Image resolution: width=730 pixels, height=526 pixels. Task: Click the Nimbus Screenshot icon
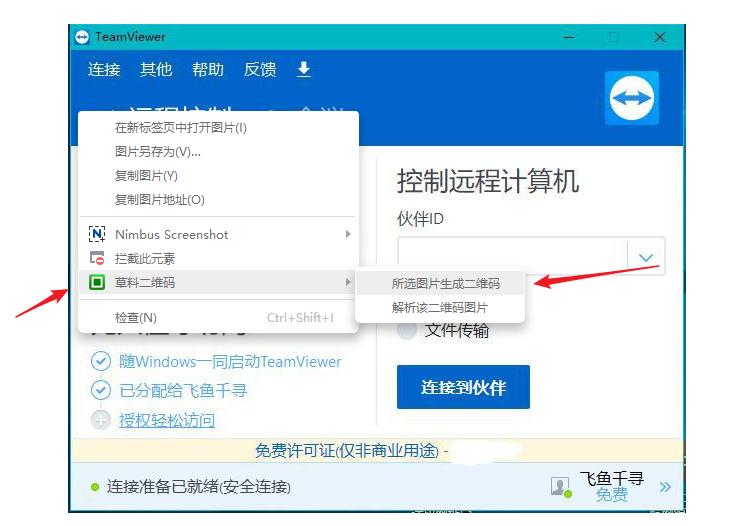tap(97, 234)
